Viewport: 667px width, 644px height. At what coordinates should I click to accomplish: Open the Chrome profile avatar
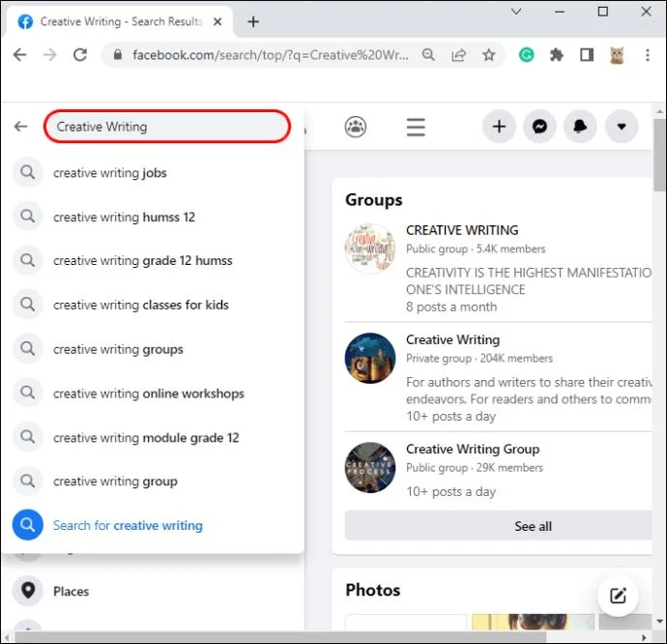tap(617, 55)
